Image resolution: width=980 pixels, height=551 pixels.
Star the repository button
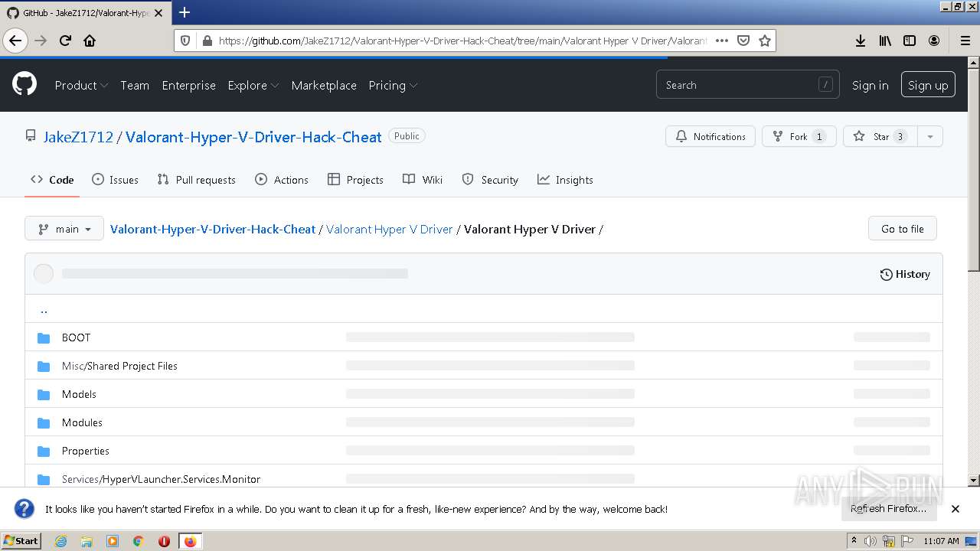click(880, 136)
